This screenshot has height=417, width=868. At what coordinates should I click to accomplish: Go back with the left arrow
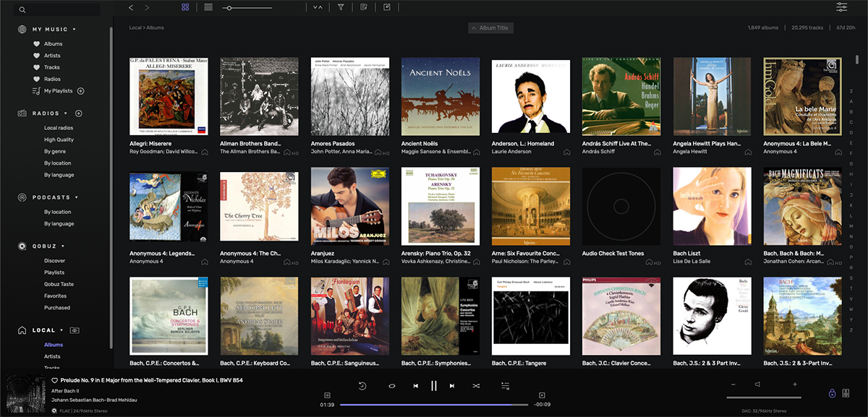tap(131, 7)
